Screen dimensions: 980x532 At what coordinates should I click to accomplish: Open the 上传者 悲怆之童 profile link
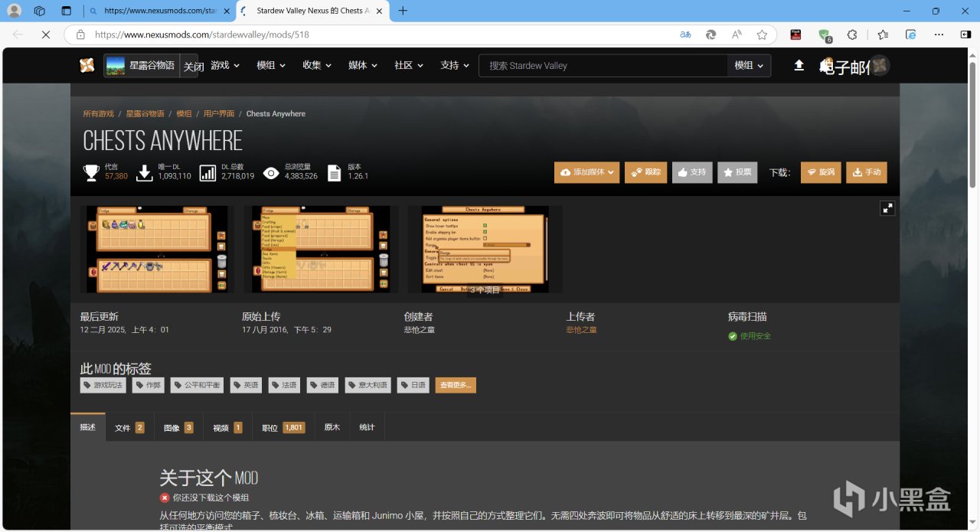(x=581, y=330)
